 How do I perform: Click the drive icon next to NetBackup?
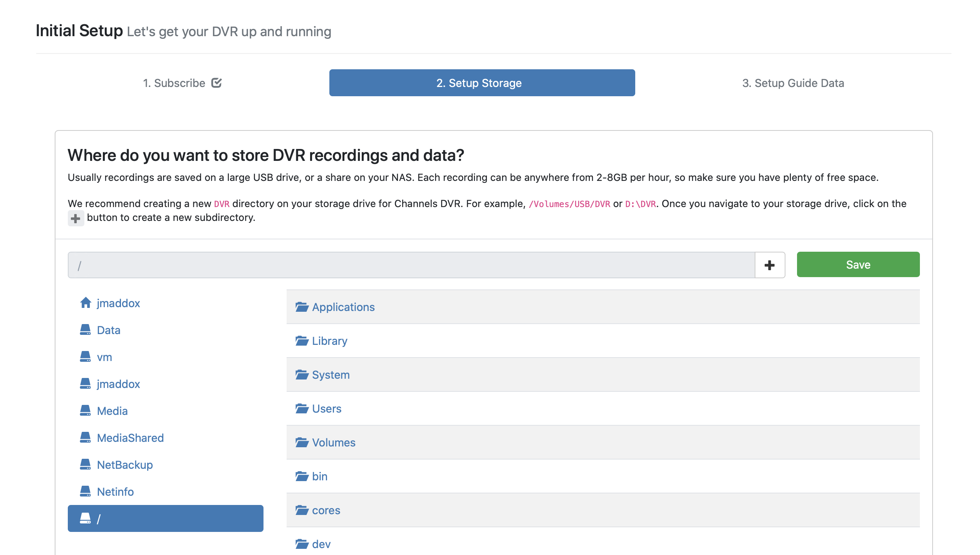point(86,465)
